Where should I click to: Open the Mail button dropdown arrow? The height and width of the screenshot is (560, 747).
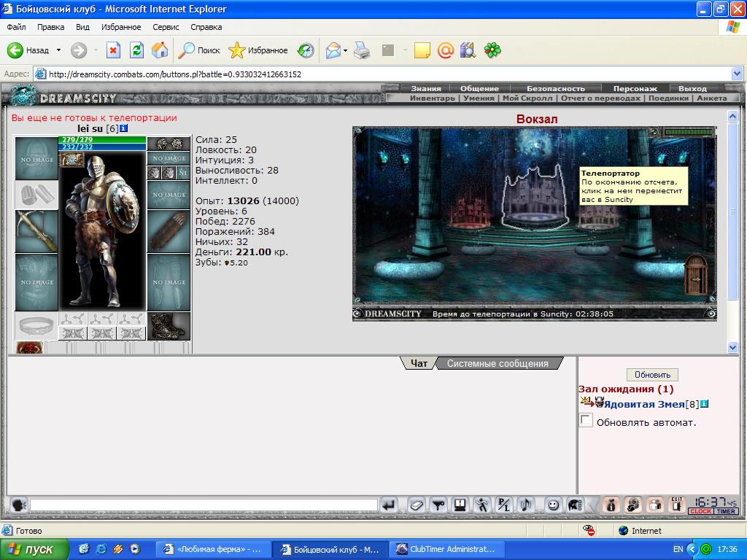[x=345, y=50]
